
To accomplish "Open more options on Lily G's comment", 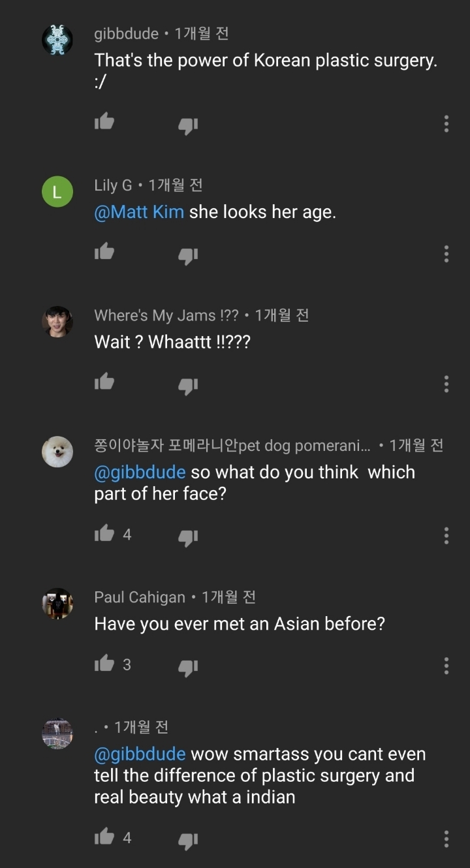I will [x=446, y=253].
